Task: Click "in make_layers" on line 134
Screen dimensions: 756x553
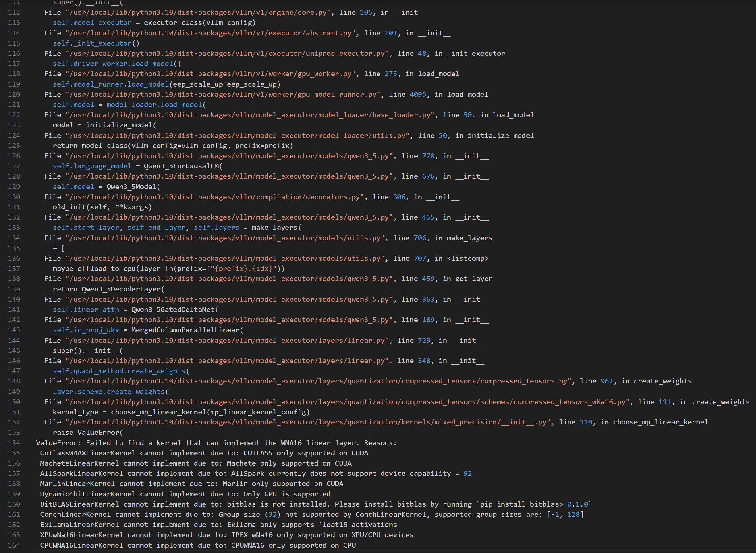Action: point(463,238)
